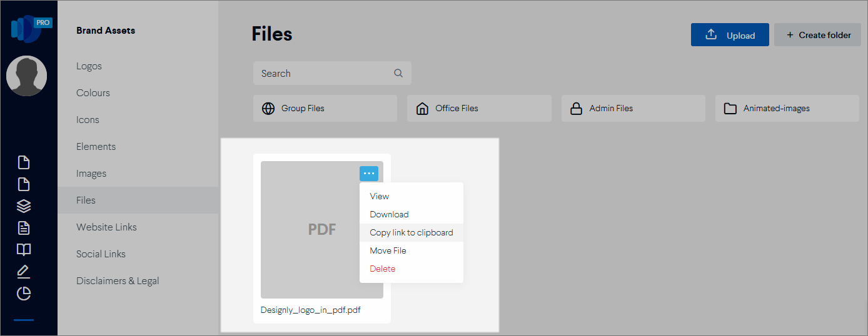Screen dimensions: 868x336
Task: Open the second blank page sidebar icon
Action: click(24, 184)
